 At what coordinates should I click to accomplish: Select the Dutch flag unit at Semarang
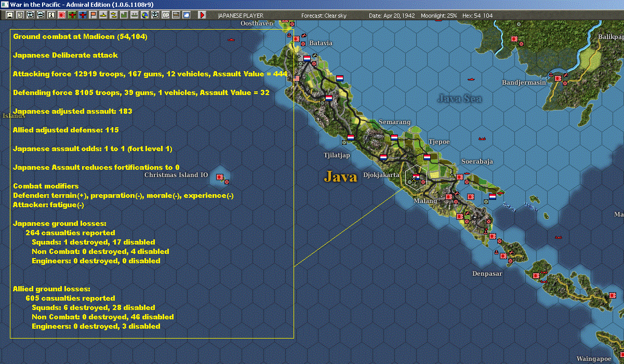pos(394,138)
